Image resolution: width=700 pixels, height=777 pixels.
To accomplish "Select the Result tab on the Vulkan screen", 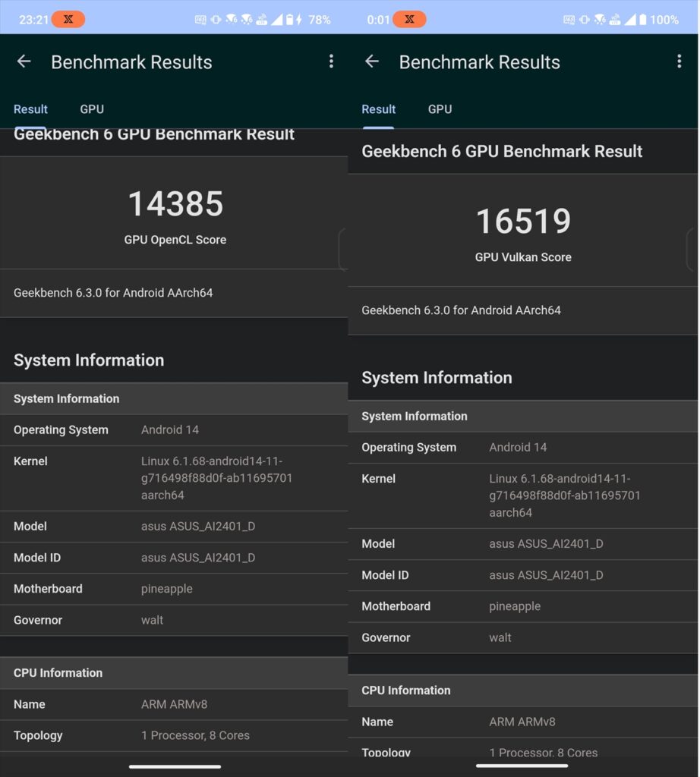I will point(378,109).
